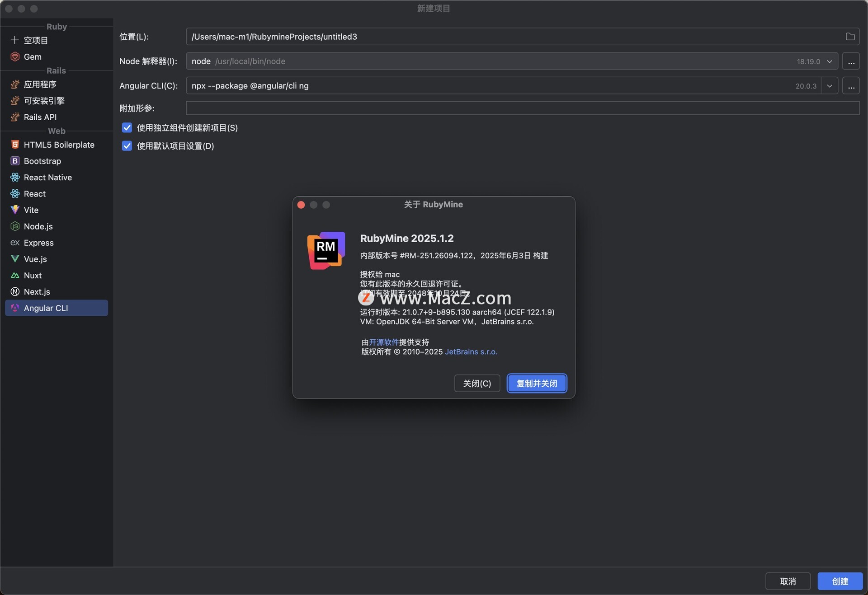Select the Nuxt project type

tap(57, 275)
